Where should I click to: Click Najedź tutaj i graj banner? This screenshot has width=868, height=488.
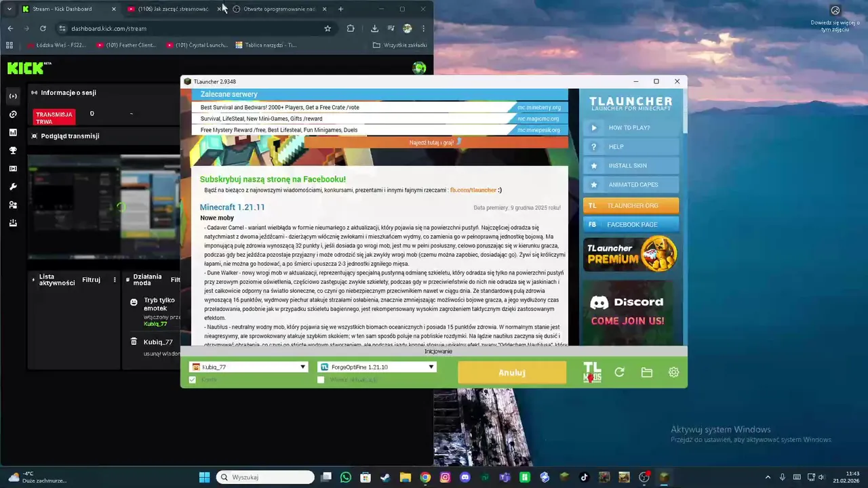click(x=436, y=142)
